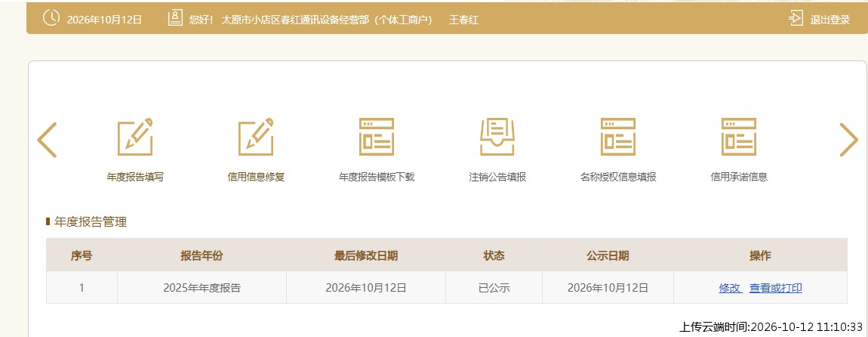Click the 2026年10月12日 date in the top bar
The height and width of the screenshot is (337, 868).
pos(105,20)
